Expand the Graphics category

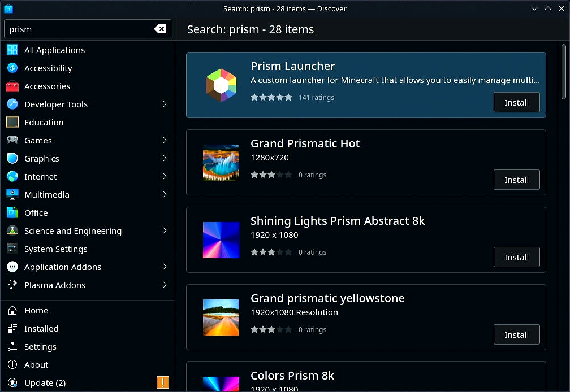(x=164, y=158)
